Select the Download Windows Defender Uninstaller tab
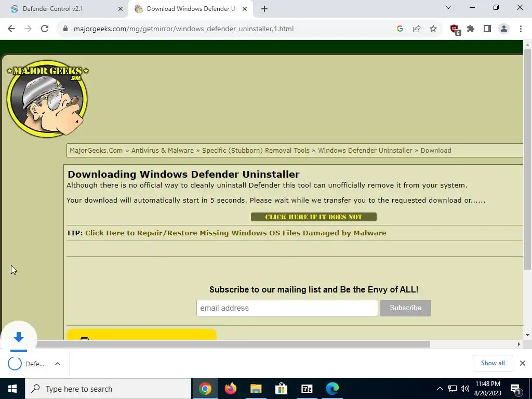532x399 pixels. tap(191, 9)
